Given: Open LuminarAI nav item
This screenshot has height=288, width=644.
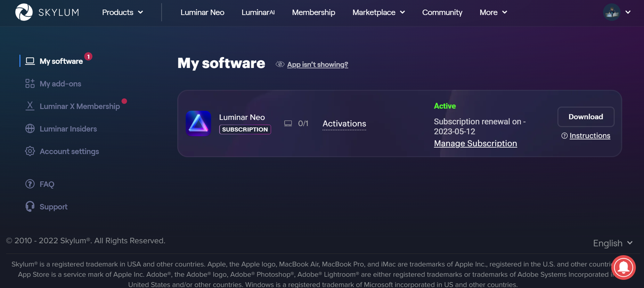Looking at the screenshot, I should pos(258,12).
